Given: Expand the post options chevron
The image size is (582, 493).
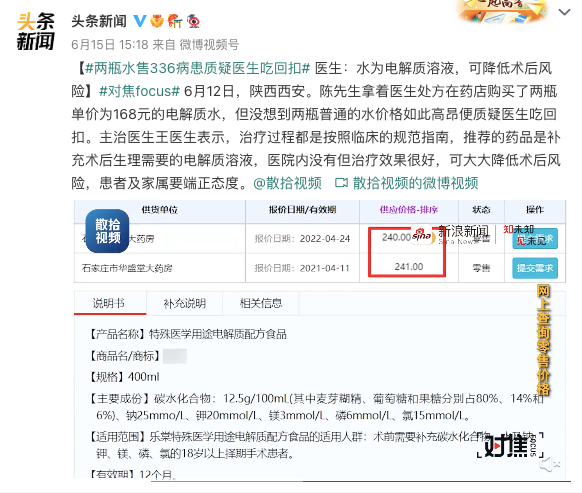Looking at the screenshot, I should point(564,12).
